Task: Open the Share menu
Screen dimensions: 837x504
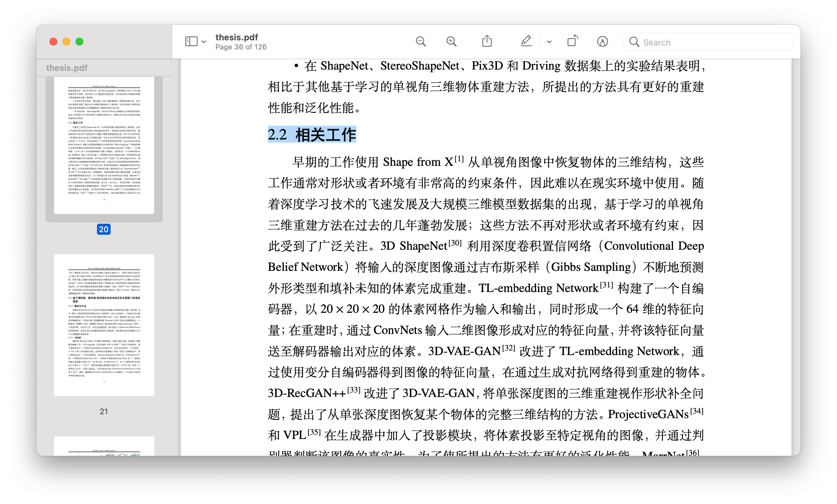Action: click(x=487, y=41)
